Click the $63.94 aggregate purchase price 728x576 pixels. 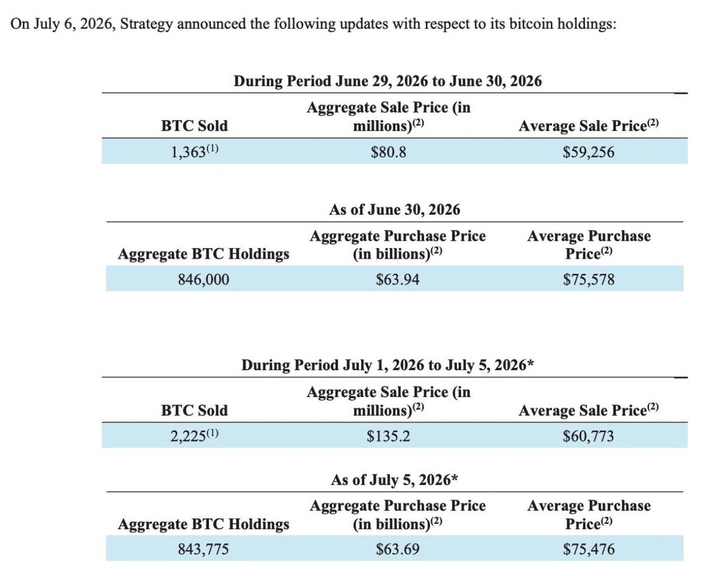coord(397,280)
